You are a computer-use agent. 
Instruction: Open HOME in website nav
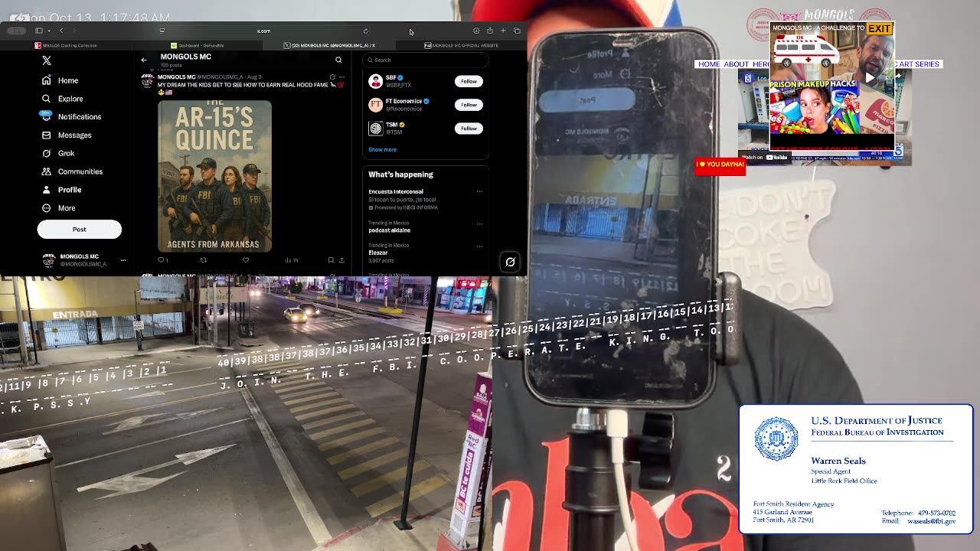709,64
